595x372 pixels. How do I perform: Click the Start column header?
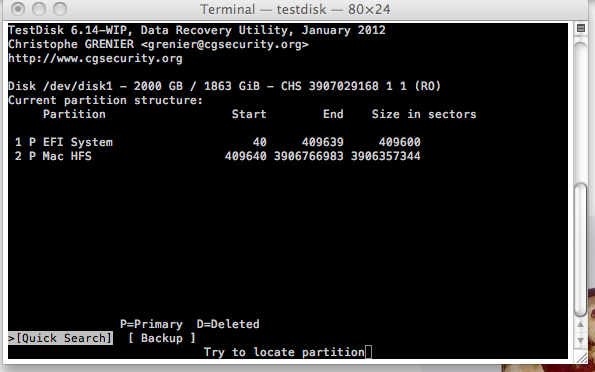[x=249, y=114]
